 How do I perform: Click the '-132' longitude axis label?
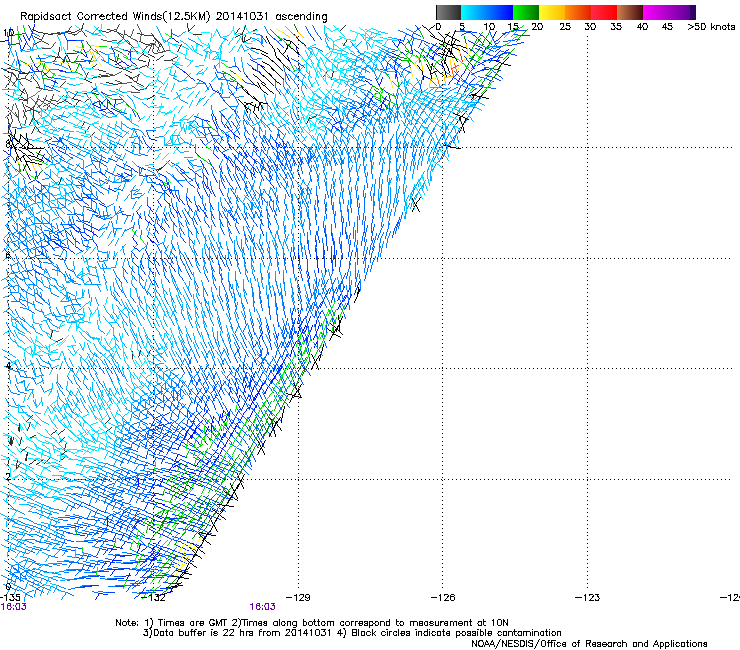click(154, 597)
